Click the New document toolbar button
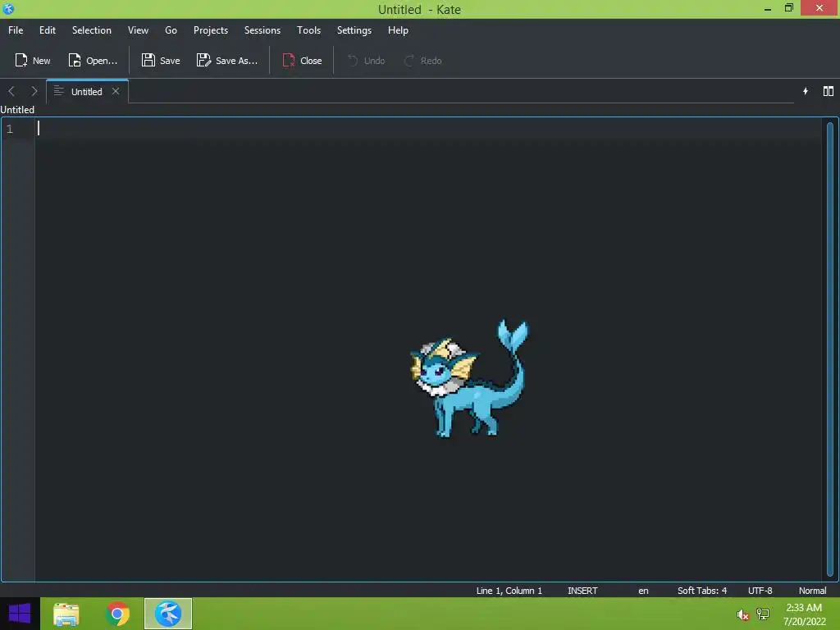 [x=33, y=61]
